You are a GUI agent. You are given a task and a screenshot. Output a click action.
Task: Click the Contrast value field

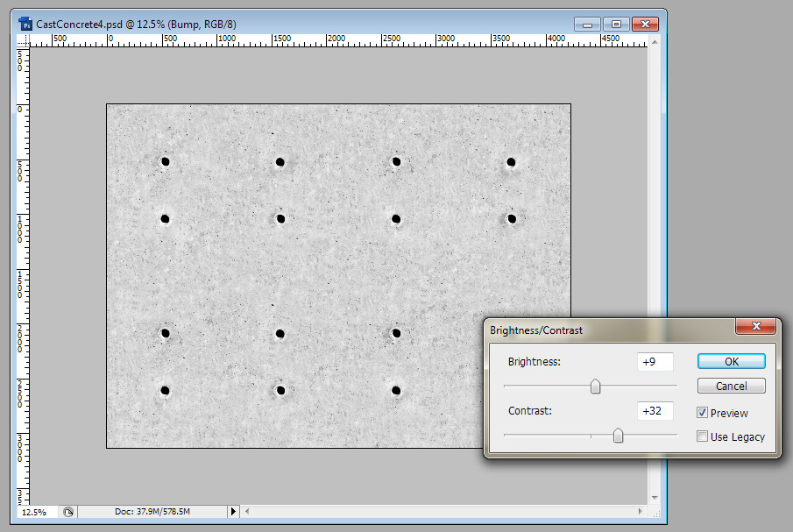(x=655, y=410)
